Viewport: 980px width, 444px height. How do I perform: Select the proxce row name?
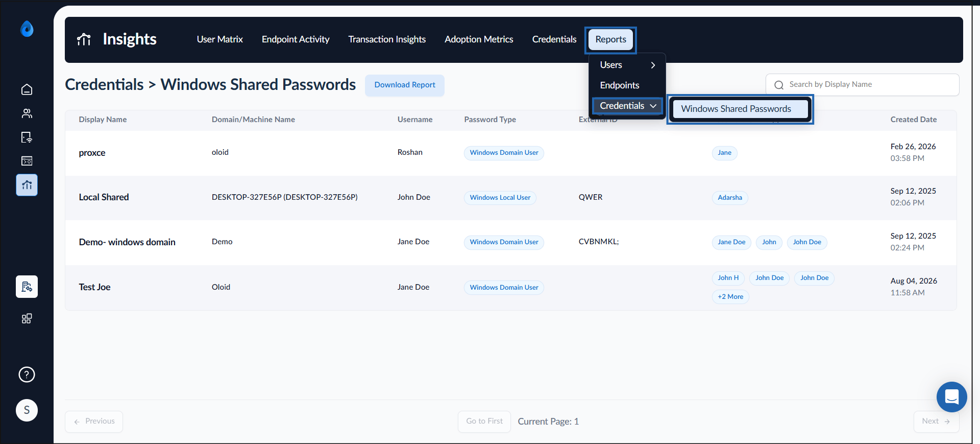(x=92, y=153)
